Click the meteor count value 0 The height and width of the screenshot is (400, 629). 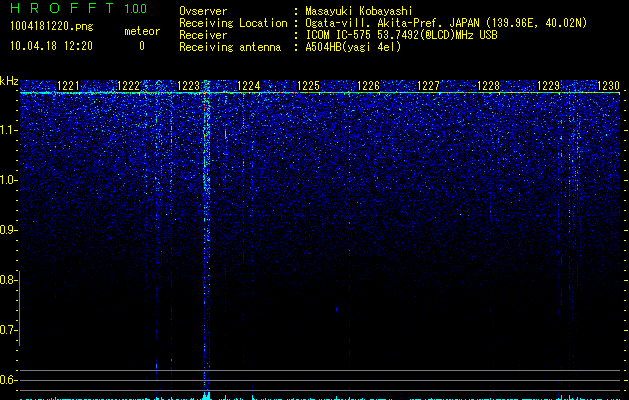[x=142, y=46]
